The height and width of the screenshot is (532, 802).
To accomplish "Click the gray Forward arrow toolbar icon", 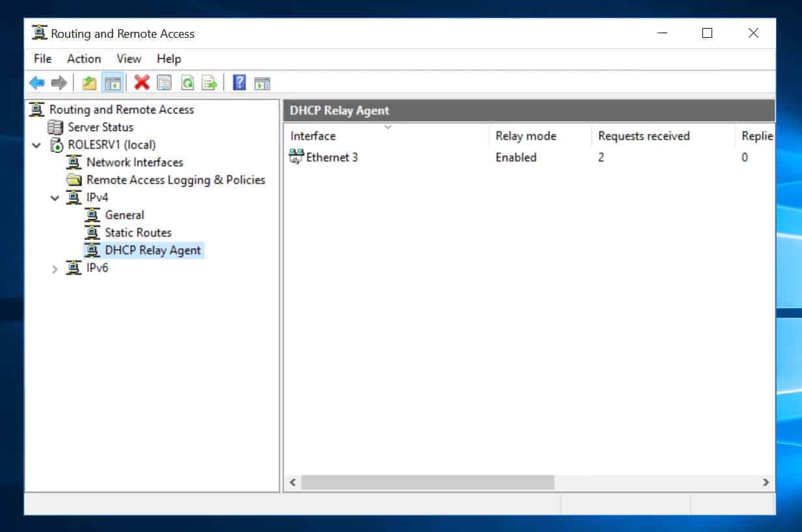I will point(59,83).
